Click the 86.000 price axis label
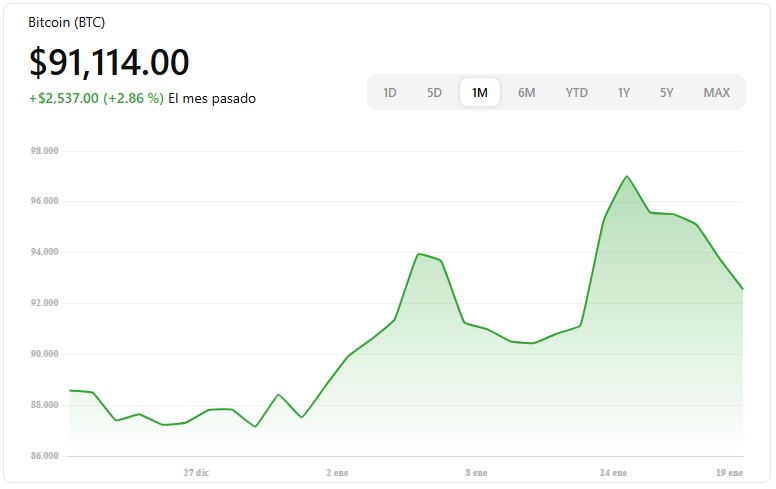Screen dimensions: 776x489 [x=45, y=456]
